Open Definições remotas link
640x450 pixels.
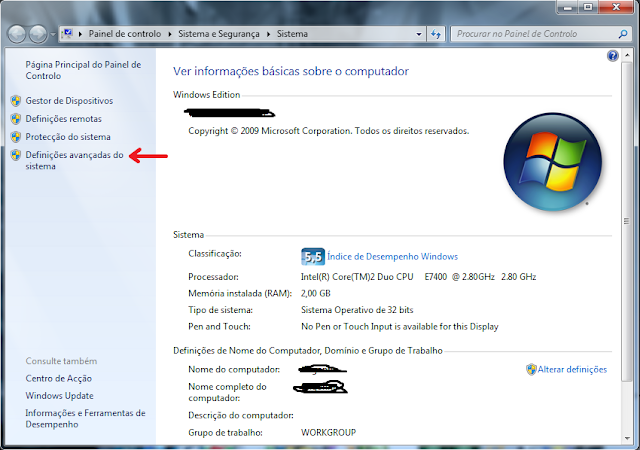63,119
